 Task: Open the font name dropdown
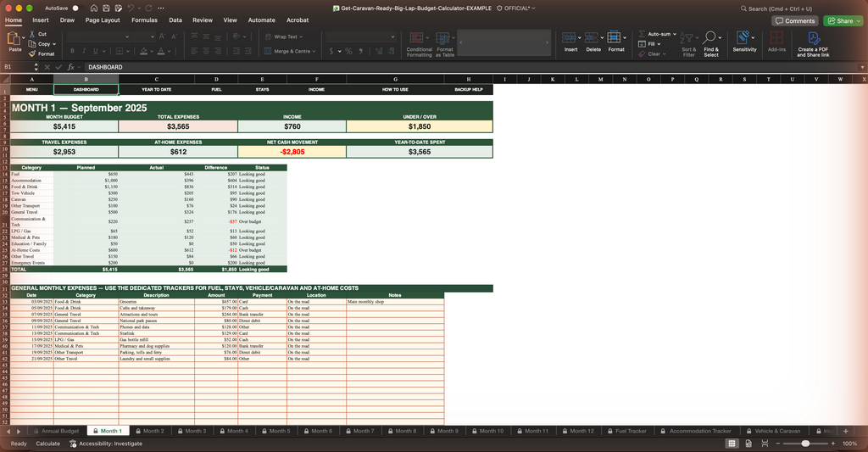click(127, 36)
